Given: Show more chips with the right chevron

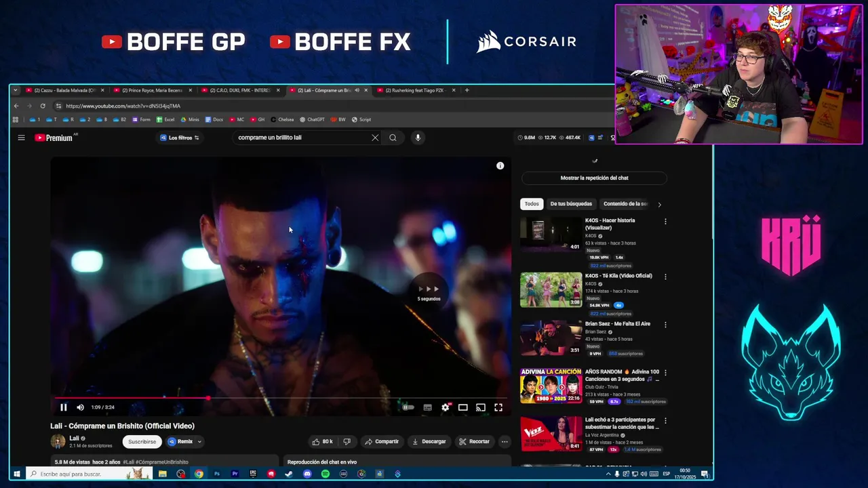Looking at the screenshot, I should coord(659,204).
